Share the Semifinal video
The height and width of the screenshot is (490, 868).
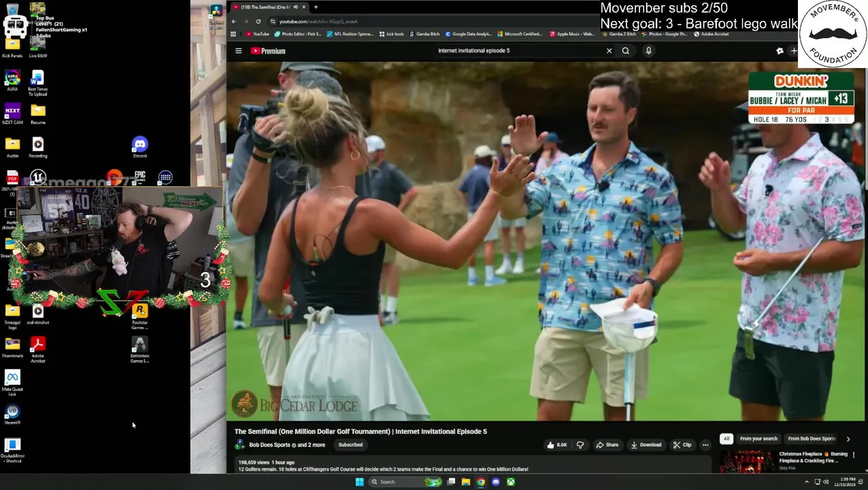tap(607, 445)
